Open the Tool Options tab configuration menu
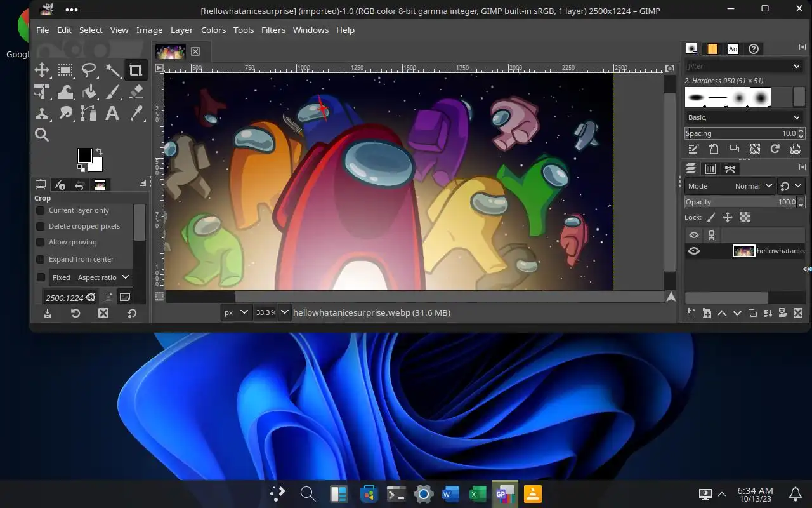 [143, 184]
